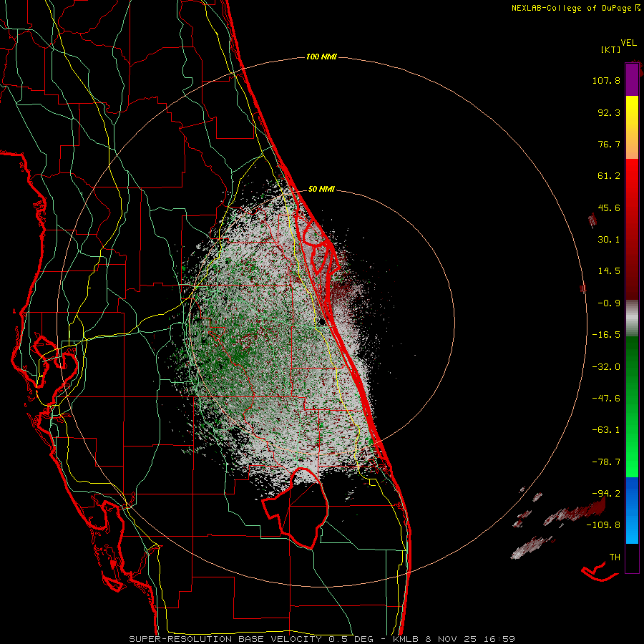Screen dimensions: 644x644
Task: Pick the blue segment of the velocity color bar
Action: 632,510
